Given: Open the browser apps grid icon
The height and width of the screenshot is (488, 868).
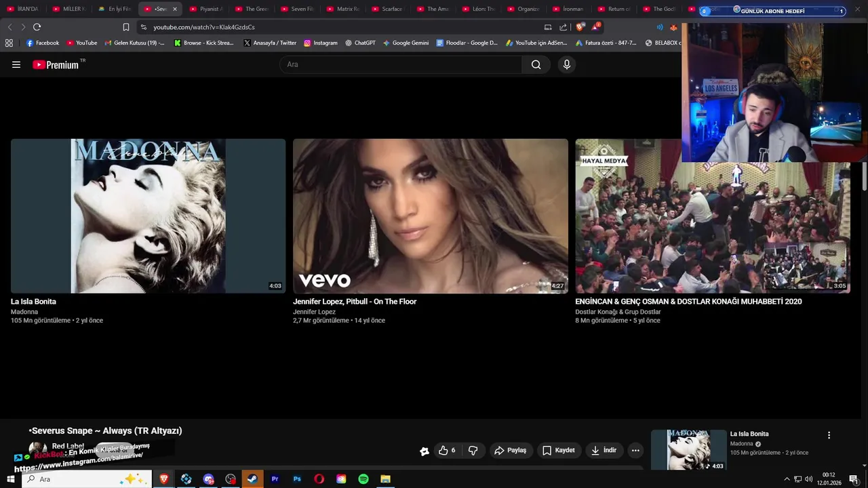Looking at the screenshot, I should [x=9, y=43].
